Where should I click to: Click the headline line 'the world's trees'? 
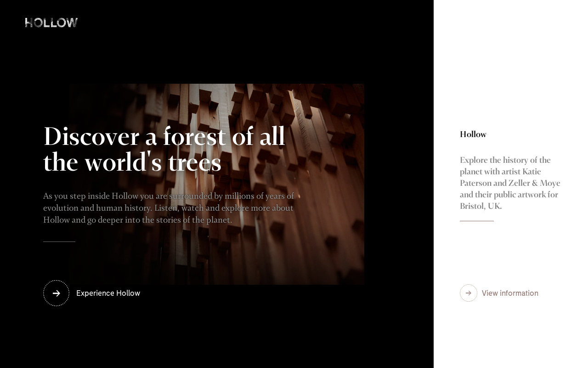point(132,162)
